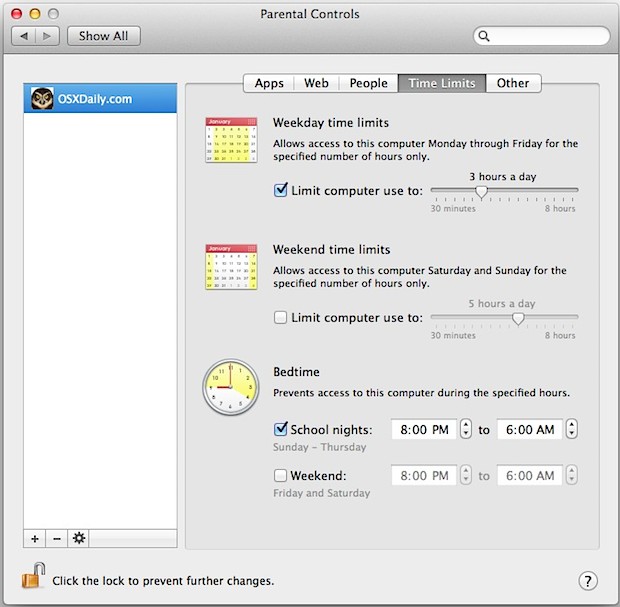Screen dimensions: 620x607
Task: Click the owl avatar for OSXDaily.com
Action: [42, 98]
